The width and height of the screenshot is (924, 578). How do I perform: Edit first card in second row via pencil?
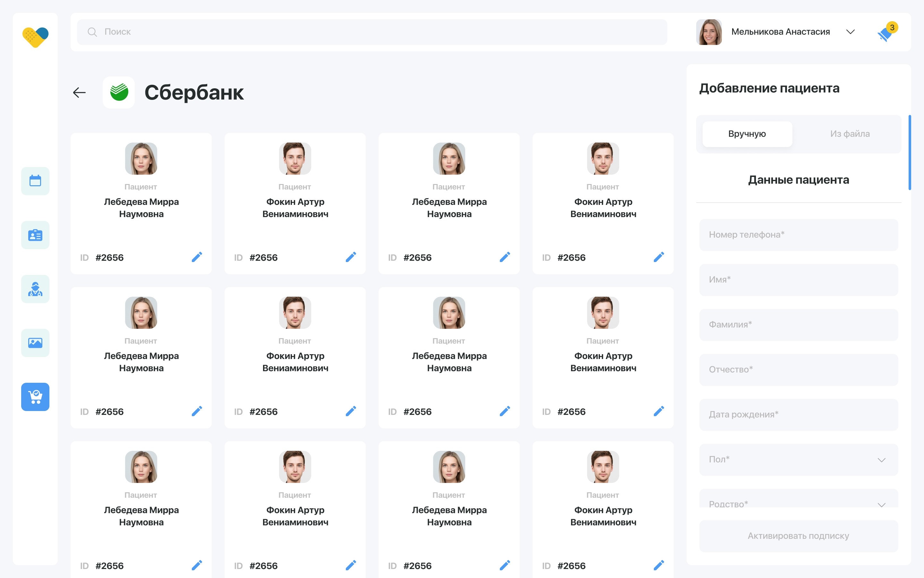pyautogui.click(x=197, y=411)
